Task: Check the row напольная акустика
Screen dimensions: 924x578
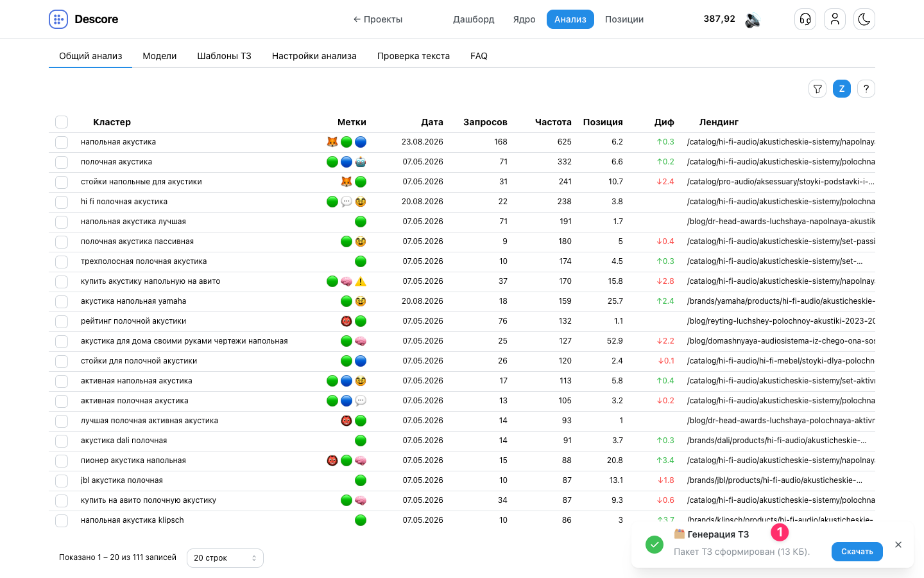Action: pyautogui.click(x=62, y=142)
